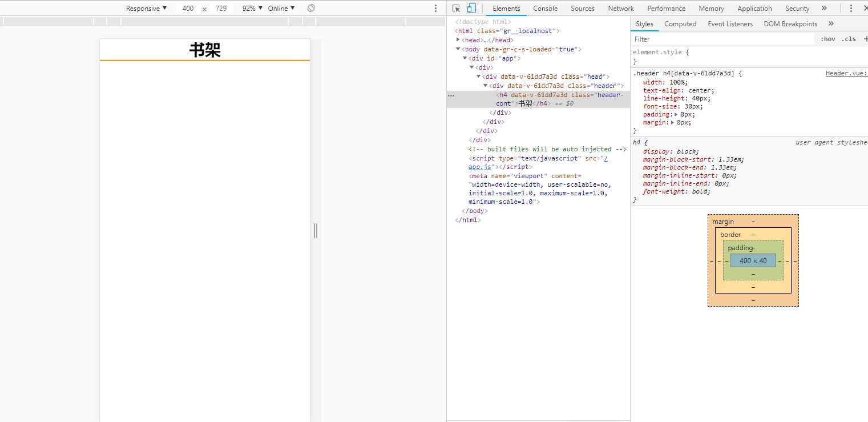Screen dimensions: 868x422
Task: Select the built files comment node
Action: pyautogui.click(x=547, y=149)
